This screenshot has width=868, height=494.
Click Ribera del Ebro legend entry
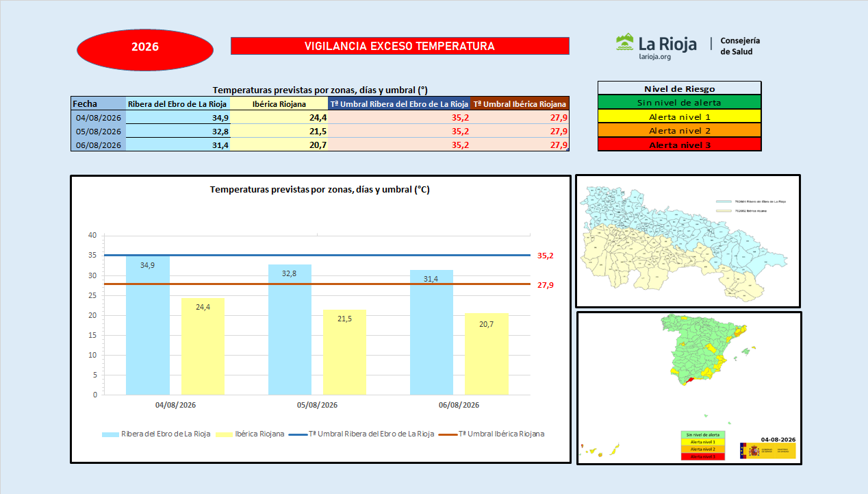pyautogui.click(x=156, y=434)
